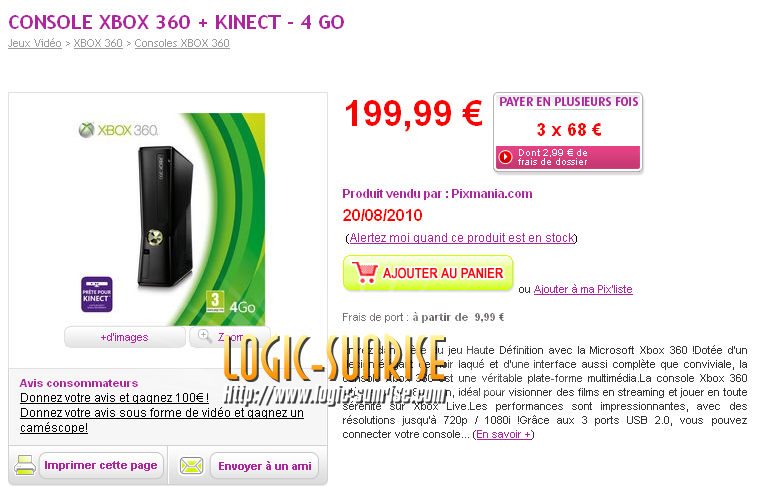The image size is (758, 496).
Task: Open the Jeux Vidéo breadcrumb
Action: click(x=35, y=43)
